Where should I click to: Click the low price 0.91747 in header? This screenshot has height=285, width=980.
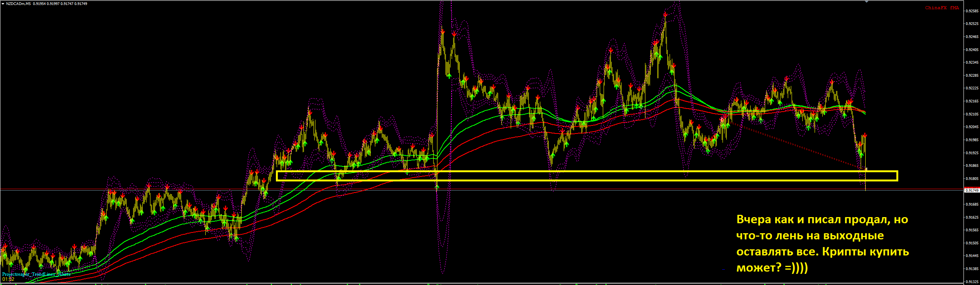pos(67,3)
